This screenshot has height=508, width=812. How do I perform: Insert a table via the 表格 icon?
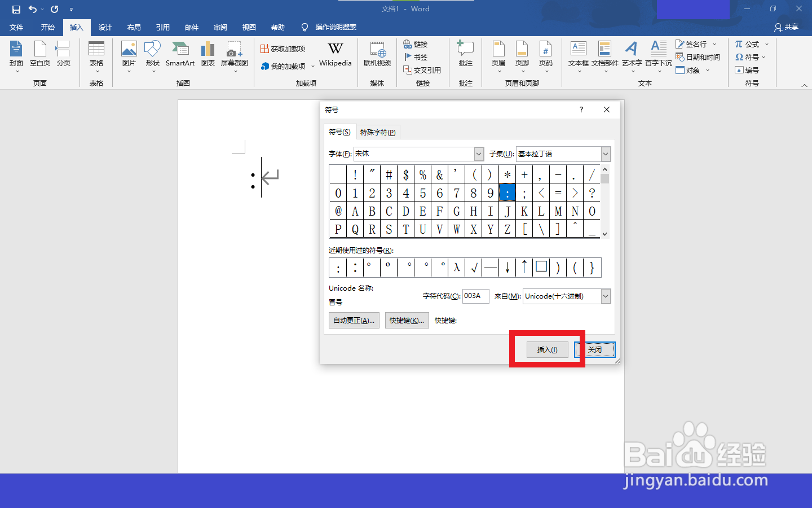coord(96,54)
